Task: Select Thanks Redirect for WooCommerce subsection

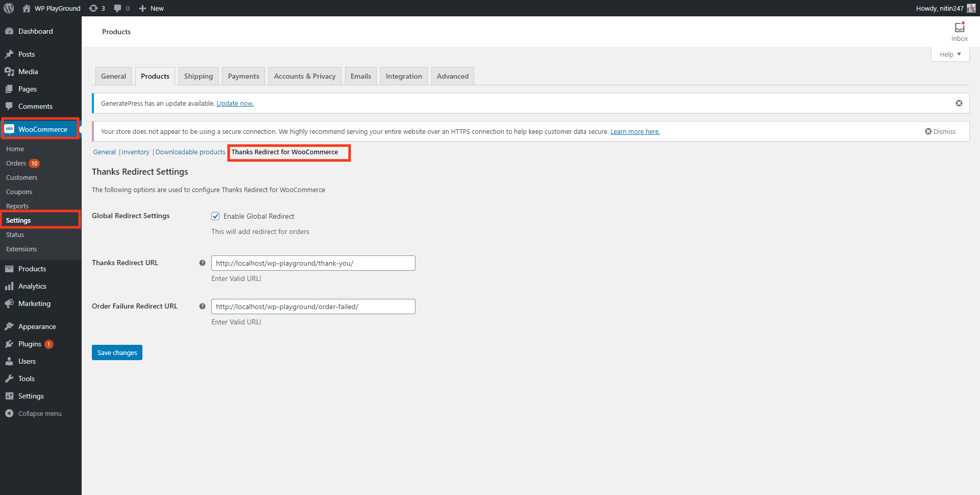Action: 285,152
